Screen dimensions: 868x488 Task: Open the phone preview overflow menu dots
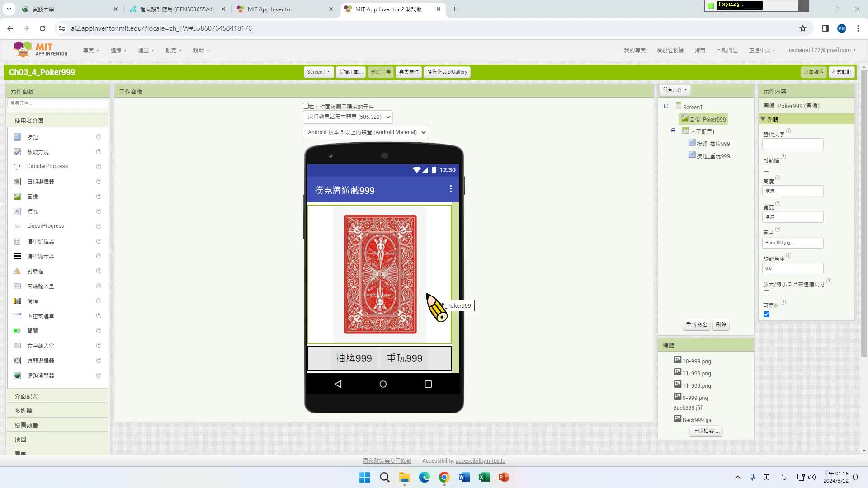[450, 189]
